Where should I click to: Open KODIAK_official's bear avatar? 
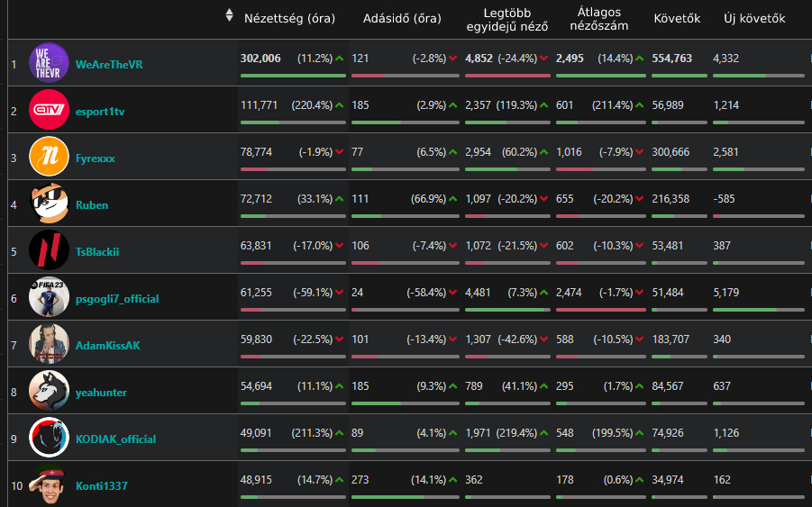tap(49, 439)
